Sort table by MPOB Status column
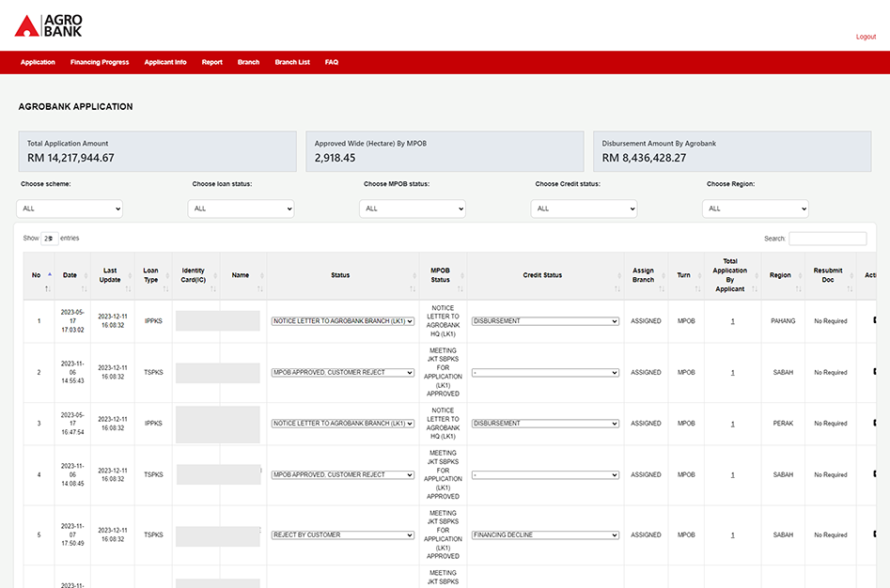Viewport: 890px width, 588px height. pos(440,275)
